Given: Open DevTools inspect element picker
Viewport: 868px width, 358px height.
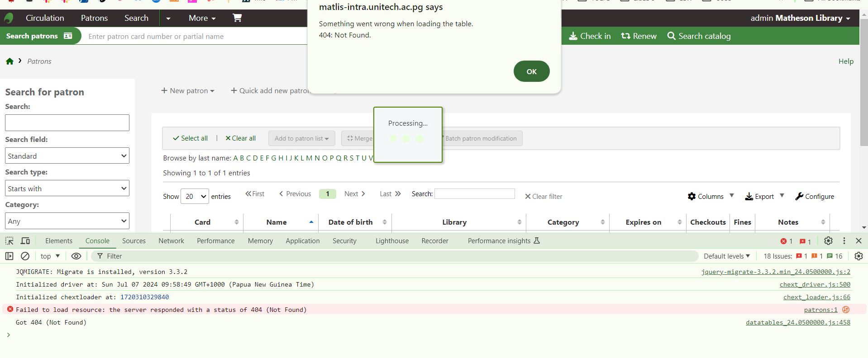Looking at the screenshot, I should point(10,241).
